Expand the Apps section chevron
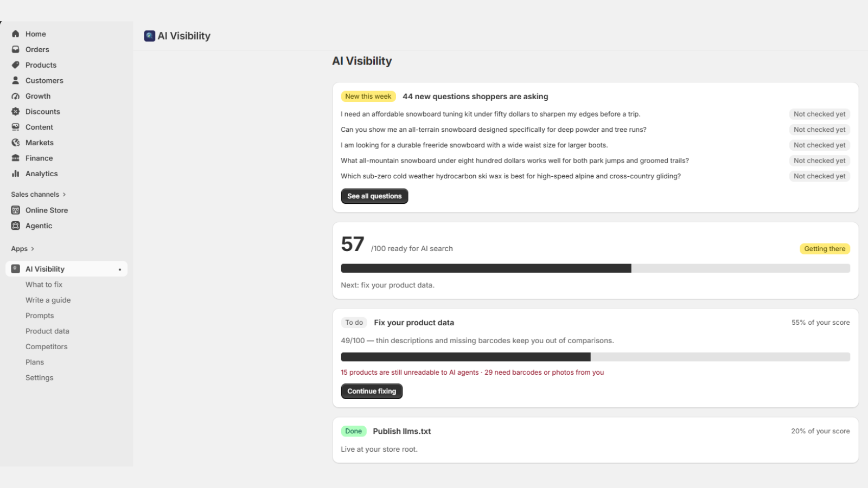The image size is (868, 488). point(33,249)
